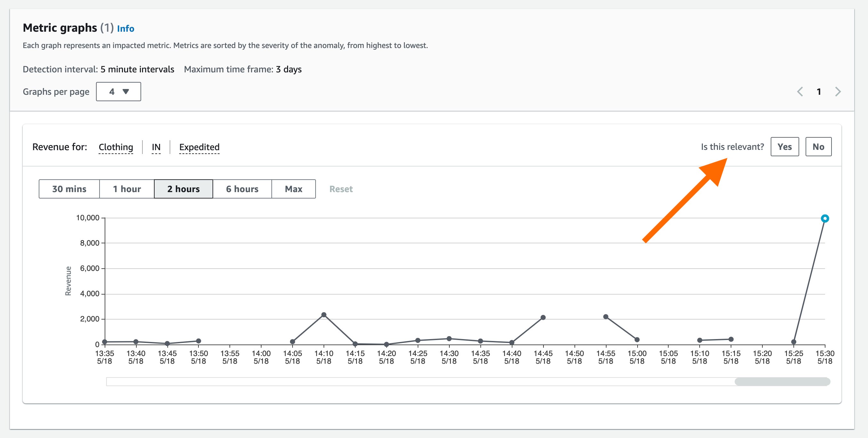Screen dimensions: 868x438
Task: Select the 2 hours range tab
Action: coord(183,189)
